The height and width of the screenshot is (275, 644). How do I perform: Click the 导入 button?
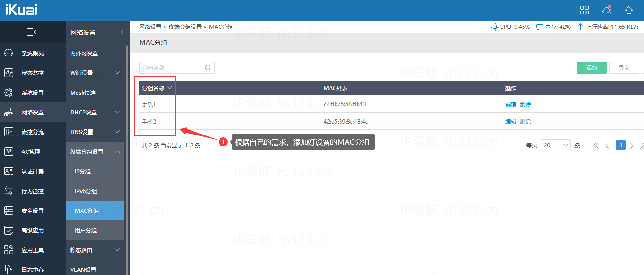click(x=624, y=68)
